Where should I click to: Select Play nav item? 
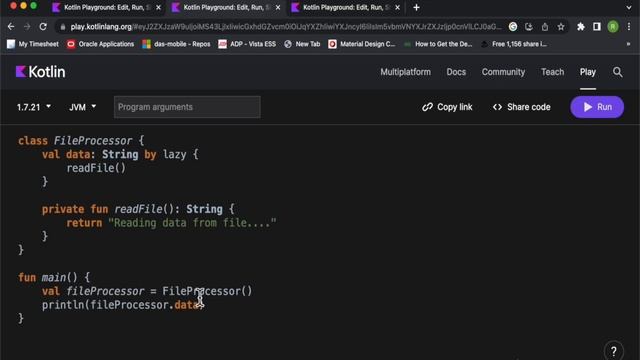588,72
